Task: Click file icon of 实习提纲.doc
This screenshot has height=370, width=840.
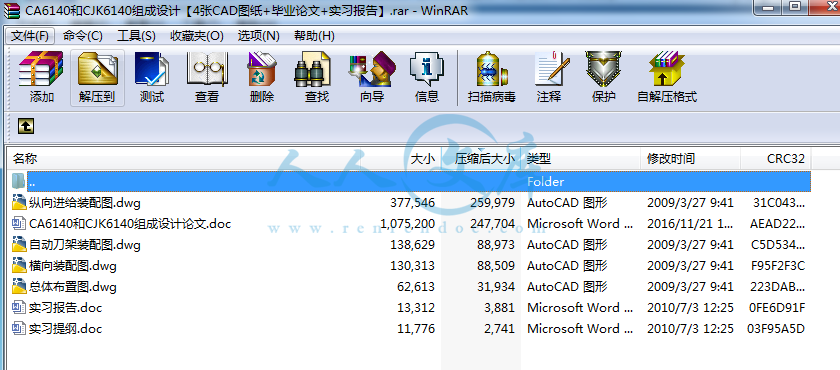Action: pyautogui.click(x=19, y=328)
